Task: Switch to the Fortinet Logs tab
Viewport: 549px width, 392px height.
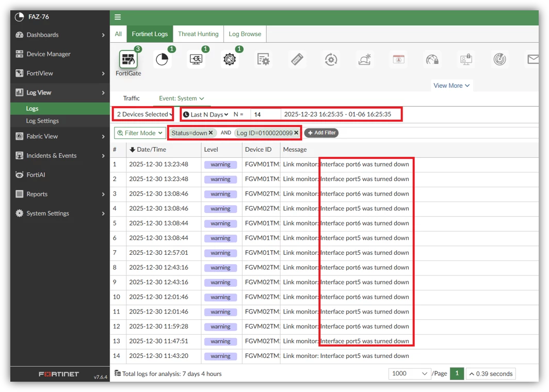Action: coord(150,34)
